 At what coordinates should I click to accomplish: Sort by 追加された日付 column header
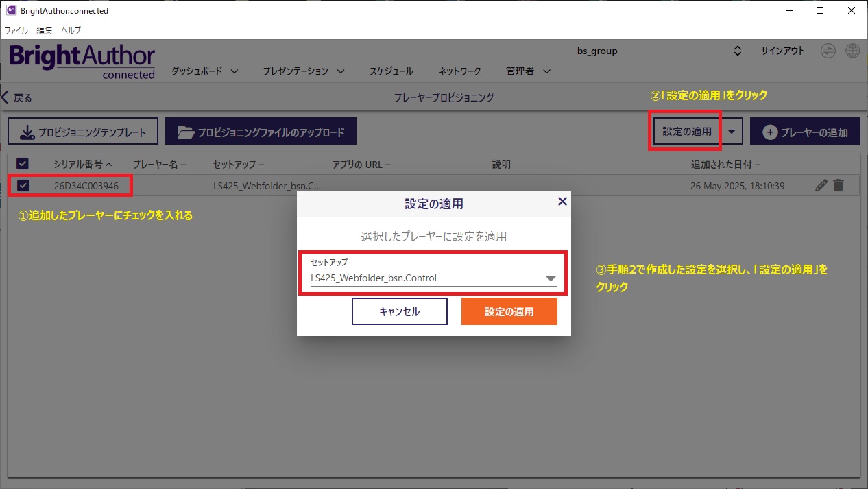[x=726, y=165]
